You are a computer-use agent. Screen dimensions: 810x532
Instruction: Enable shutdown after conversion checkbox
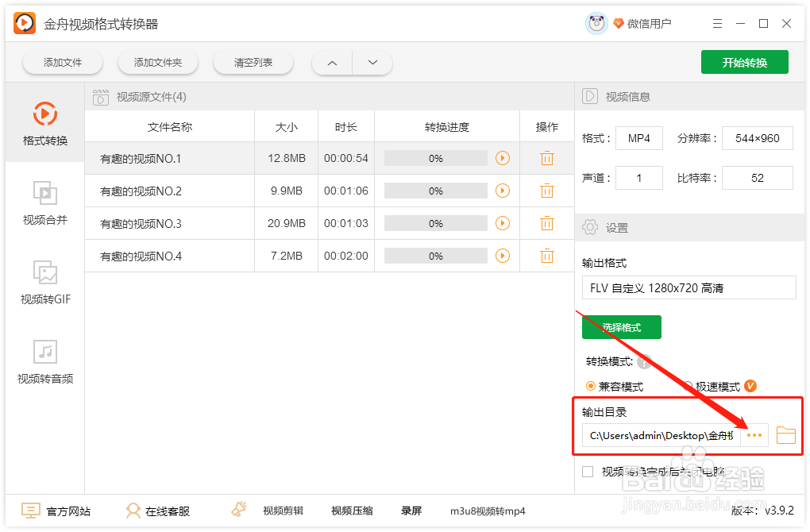(x=588, y=471)
